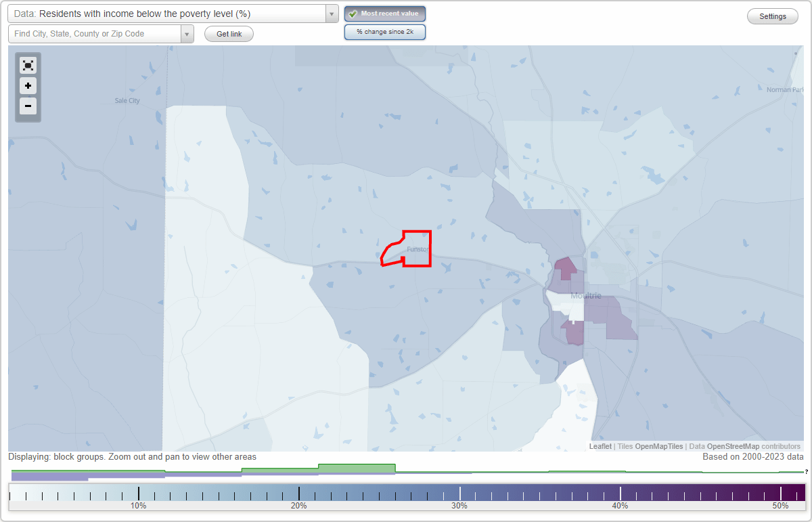Click the 'Get link' button
The width and height of the screenshot is (812, 522).
click(229, 33)
